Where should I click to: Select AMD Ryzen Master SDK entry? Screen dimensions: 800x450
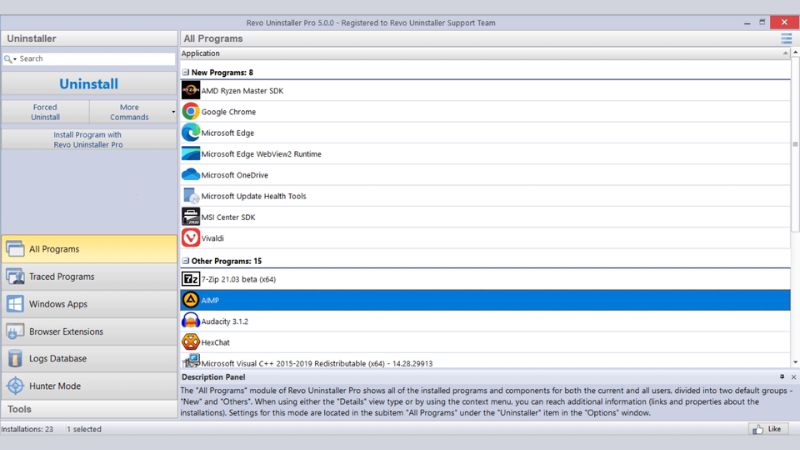coord(242,91)
